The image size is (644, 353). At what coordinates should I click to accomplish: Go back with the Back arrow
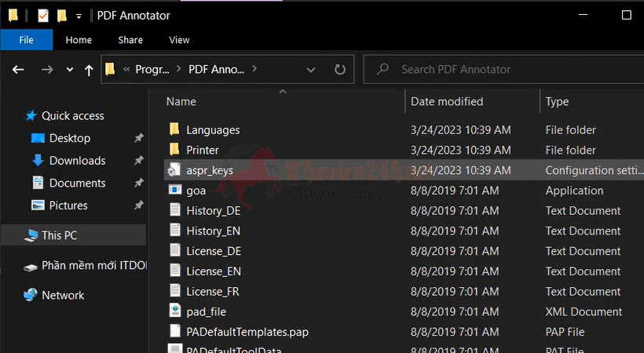pos(18,70)
